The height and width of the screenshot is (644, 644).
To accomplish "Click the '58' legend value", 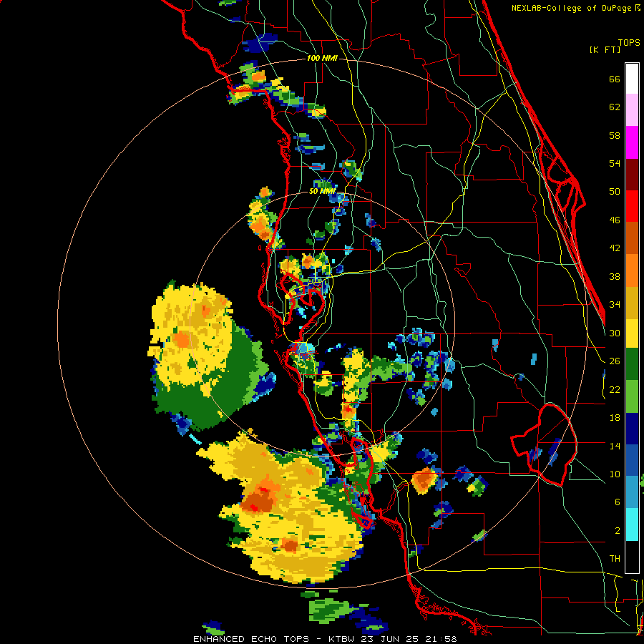I will tap(615, 135).
